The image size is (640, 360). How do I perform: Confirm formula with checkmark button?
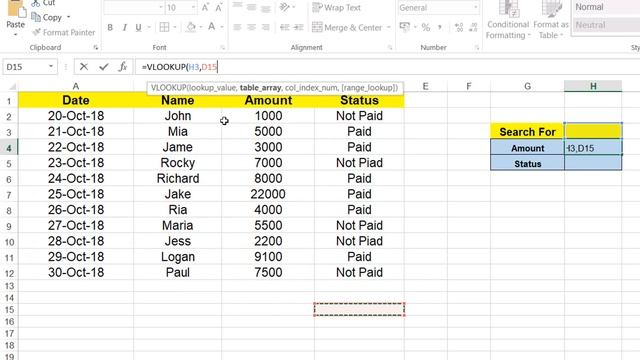pyautogui.click(x=104, y=67)
